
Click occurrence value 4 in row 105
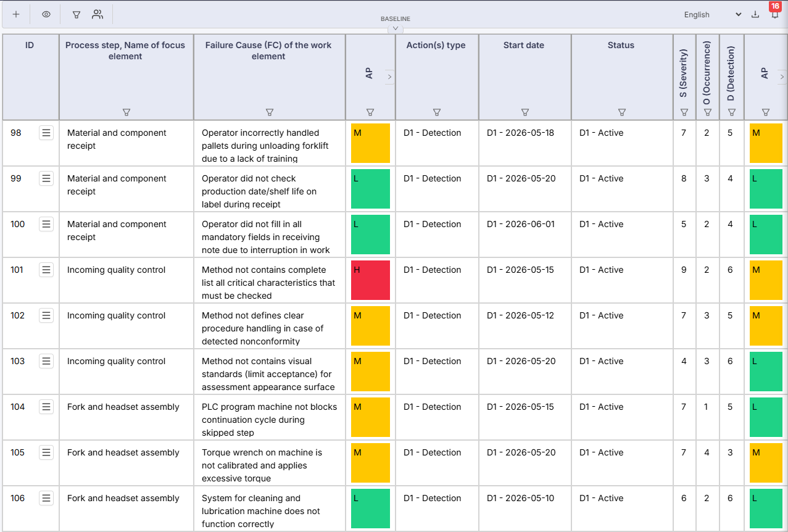[707, 452]
